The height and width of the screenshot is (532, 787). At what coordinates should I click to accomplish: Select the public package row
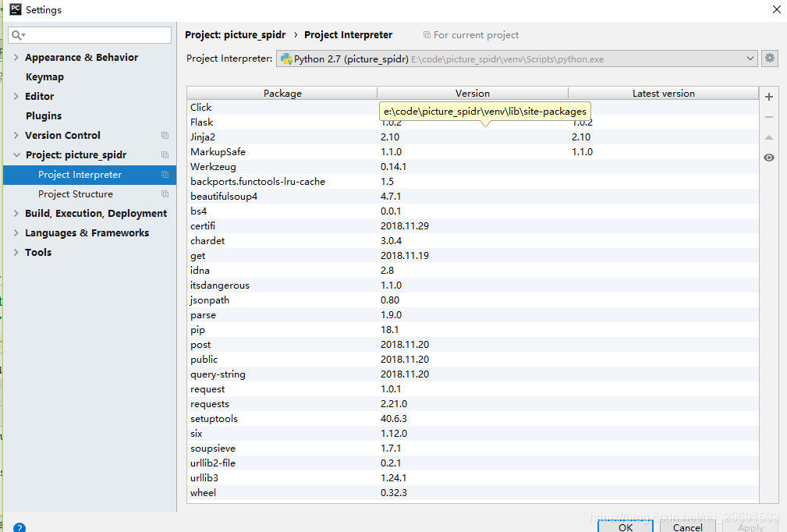click(x=473, y=360)
